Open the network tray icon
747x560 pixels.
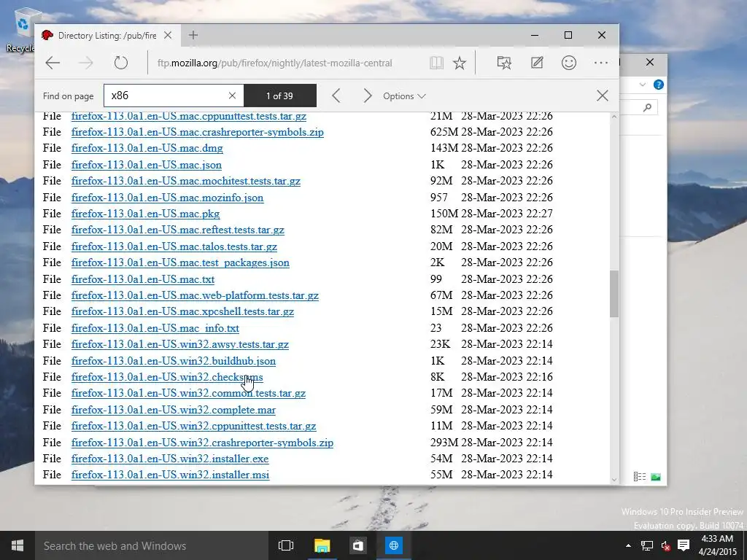(x=646, y=545)
